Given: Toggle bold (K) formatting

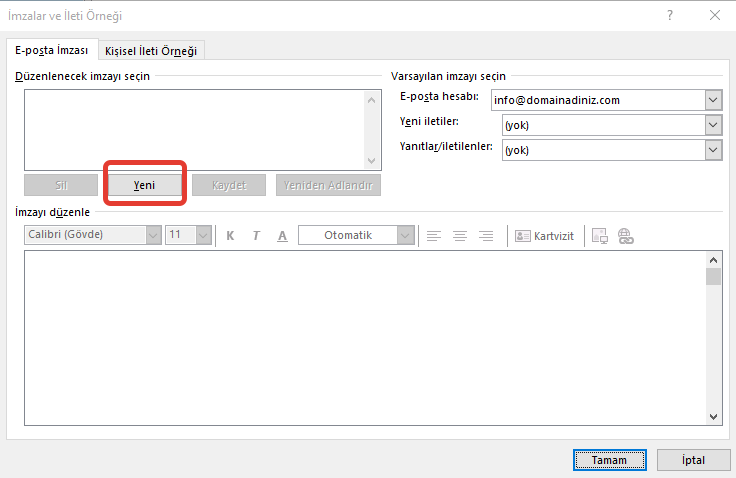Looking at the screenshot, I should (231, 236).
